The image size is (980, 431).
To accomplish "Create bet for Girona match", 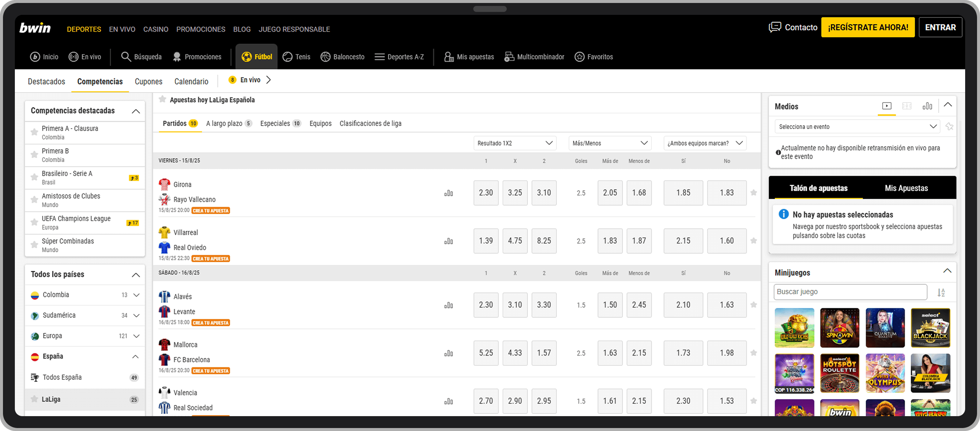I will click(x=210, y=211).
